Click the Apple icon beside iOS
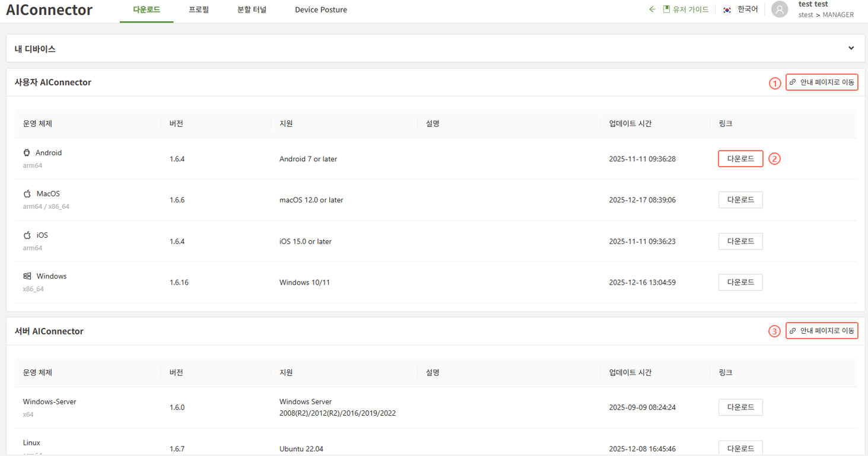This screenshot has height=456, width=868. (x=27, y=235)
